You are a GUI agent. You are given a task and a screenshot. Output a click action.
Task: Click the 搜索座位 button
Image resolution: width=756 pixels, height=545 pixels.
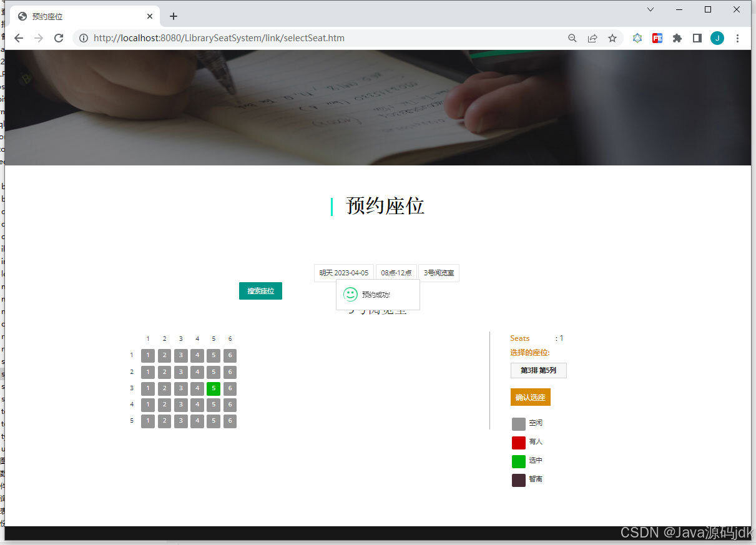260,291
